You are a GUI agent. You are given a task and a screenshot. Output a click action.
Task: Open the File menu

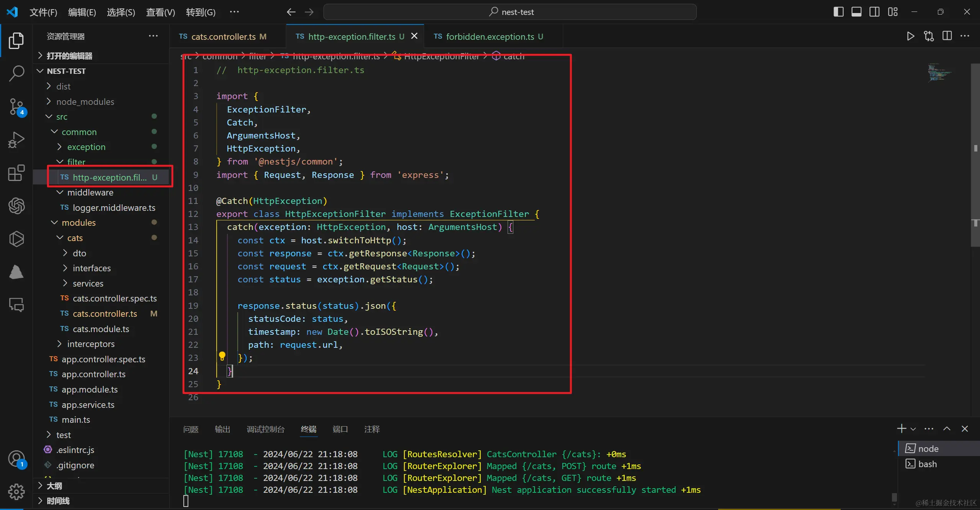pyautogui.click(x=43, y=12)
